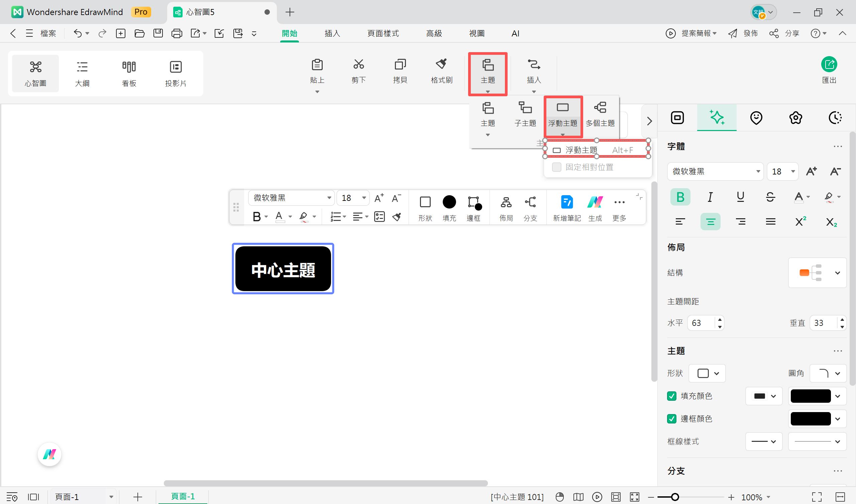This screenshot has height=504, width=856.
Task: Click the Cut (剪下) scissors icon
Action: 358,65
